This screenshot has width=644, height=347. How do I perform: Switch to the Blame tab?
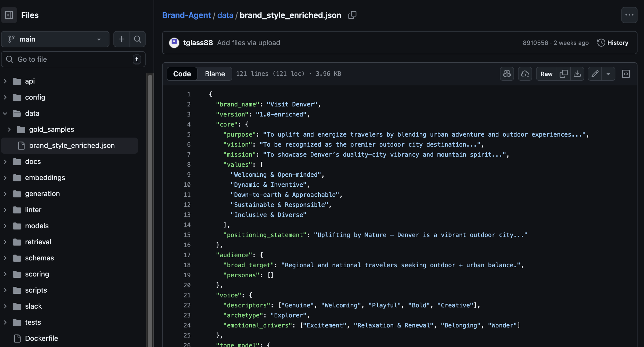point(215,74)
